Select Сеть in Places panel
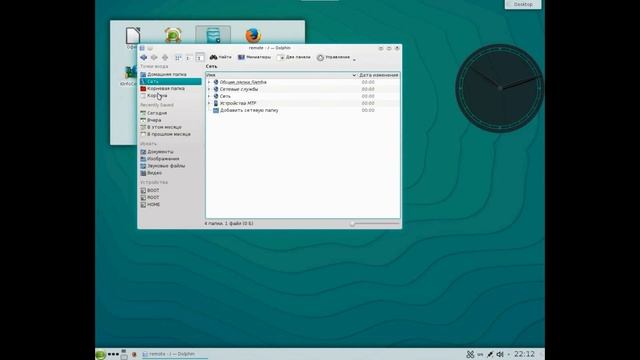The height and width of the screenshot is (360, 640). pos(171,82)
